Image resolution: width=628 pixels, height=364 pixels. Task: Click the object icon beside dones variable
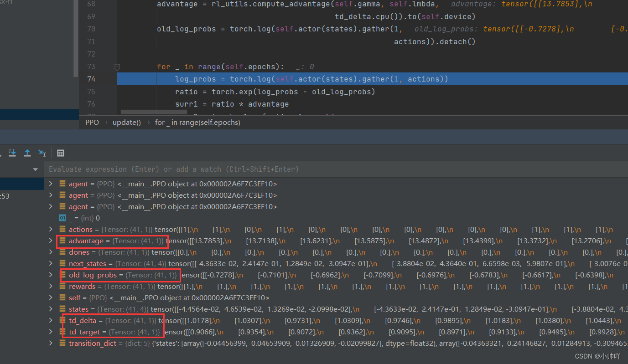pyautogui.click(x=62, y=252)
